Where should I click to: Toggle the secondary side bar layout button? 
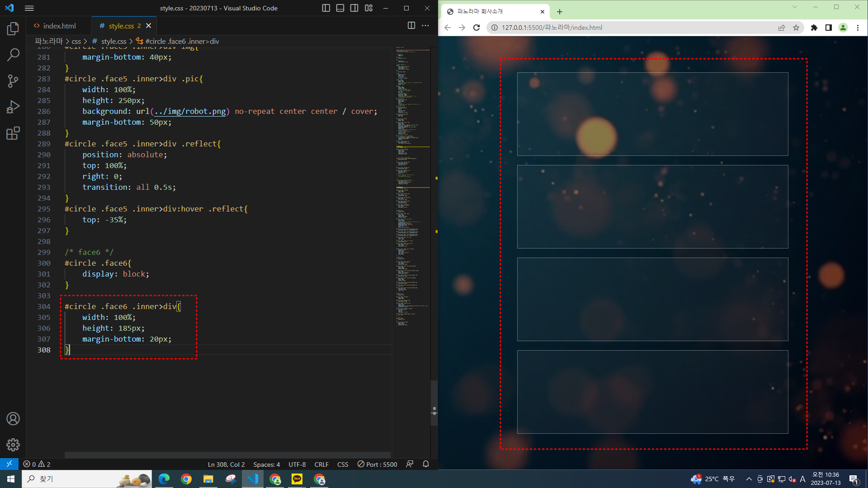tap(354, 8)
